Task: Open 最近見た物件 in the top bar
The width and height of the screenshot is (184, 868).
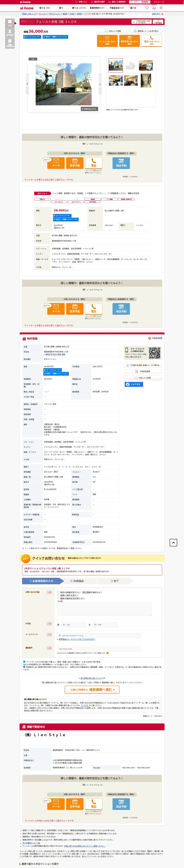Action: tap(98, 2)
